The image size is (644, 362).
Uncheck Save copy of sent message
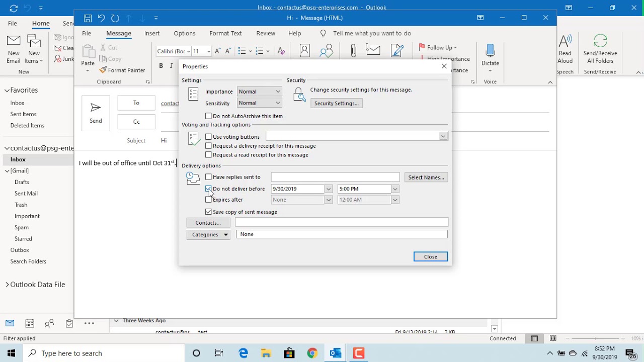pos(208,212)
